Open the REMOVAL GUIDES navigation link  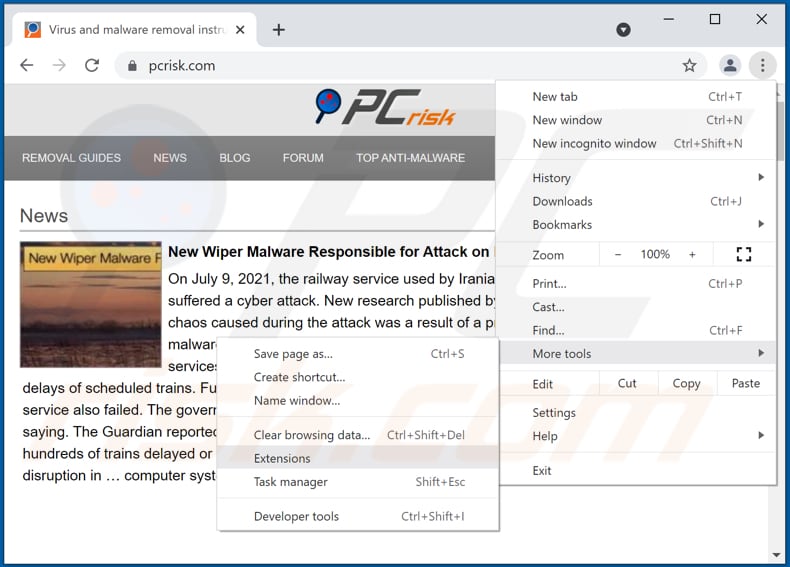click(x=71, y=158)
